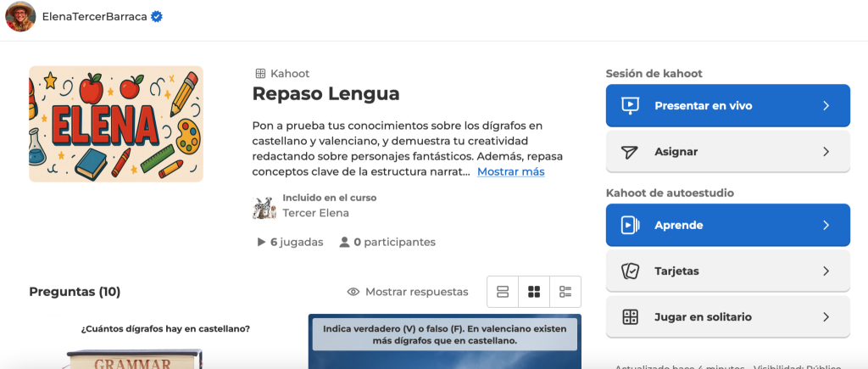Click the Tercer Elena course icon
Screen dimensions: 868x369
point(264,206)
